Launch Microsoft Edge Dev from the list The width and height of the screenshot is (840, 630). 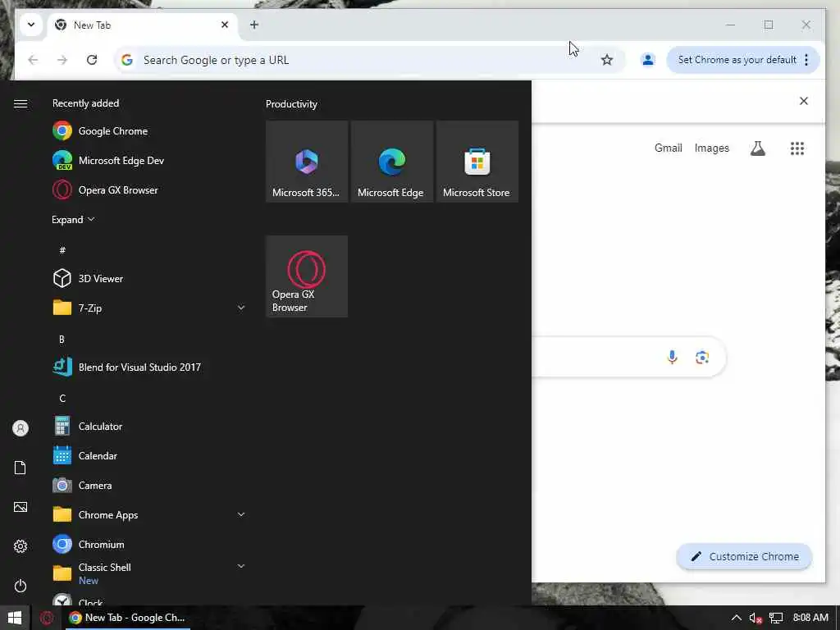(148, 160)
